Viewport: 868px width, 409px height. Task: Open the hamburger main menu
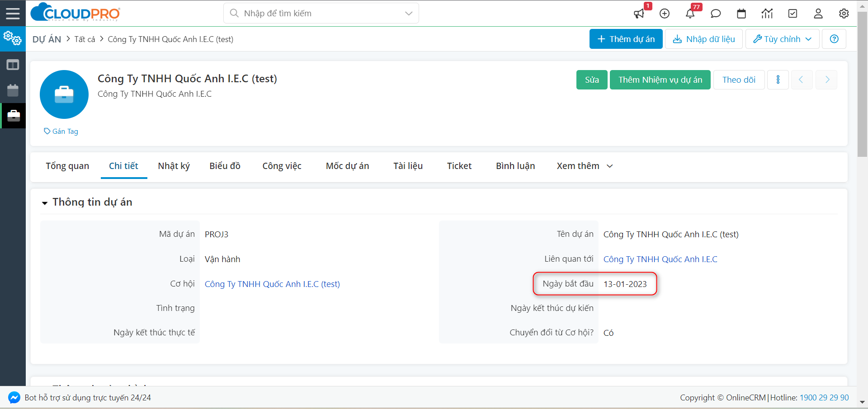13,13
